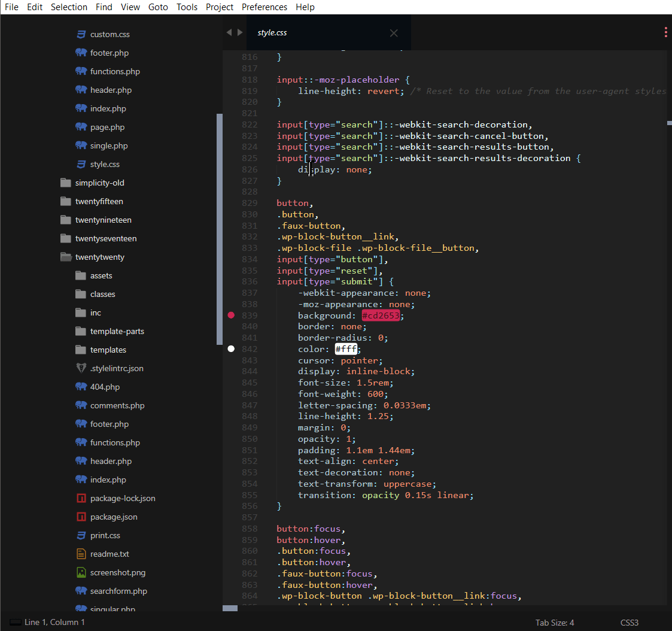Click the elephant icon next to functions.php

(80, 71)
